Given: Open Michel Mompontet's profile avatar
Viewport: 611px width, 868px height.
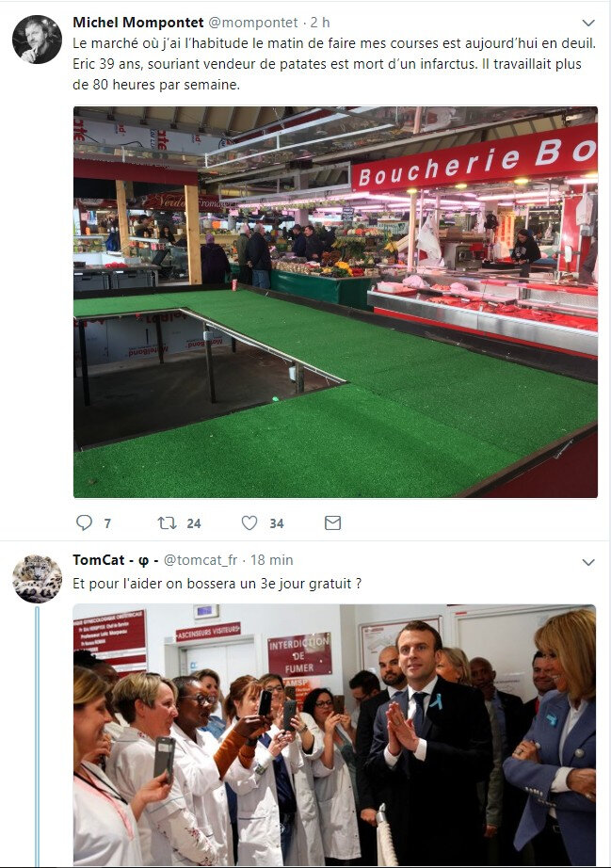Looking at the screenshot, I should (x=37, y=40).
